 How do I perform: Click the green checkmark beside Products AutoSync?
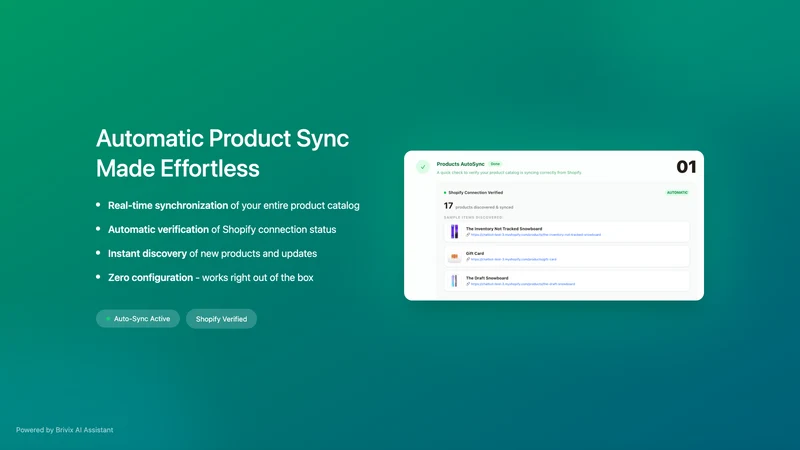coord(422,167)
